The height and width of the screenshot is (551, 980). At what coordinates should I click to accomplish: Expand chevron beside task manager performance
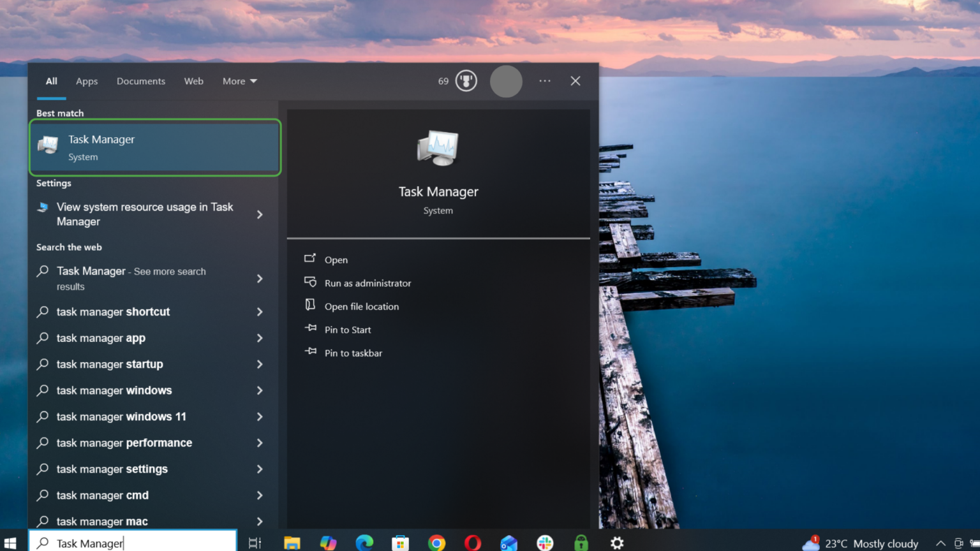(260, 443)
